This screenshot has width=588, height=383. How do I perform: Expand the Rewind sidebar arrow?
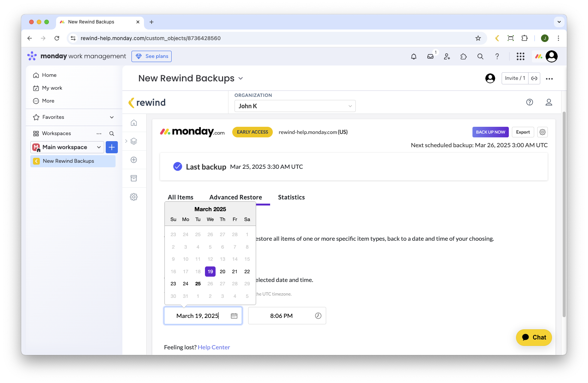pyautogui.click(x=126, y=141)
